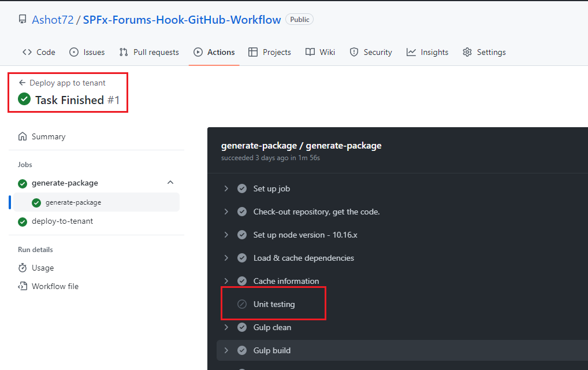The image size is (588, 370).
Task: Click the green check icon beside deploy-to-tenant
Action: pos(23,221)
